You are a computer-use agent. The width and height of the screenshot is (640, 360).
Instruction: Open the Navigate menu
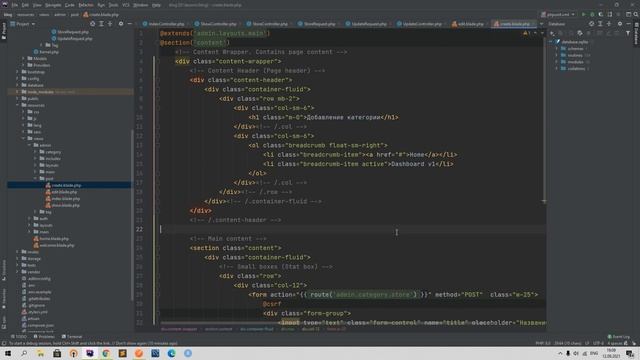pos(53,5)
